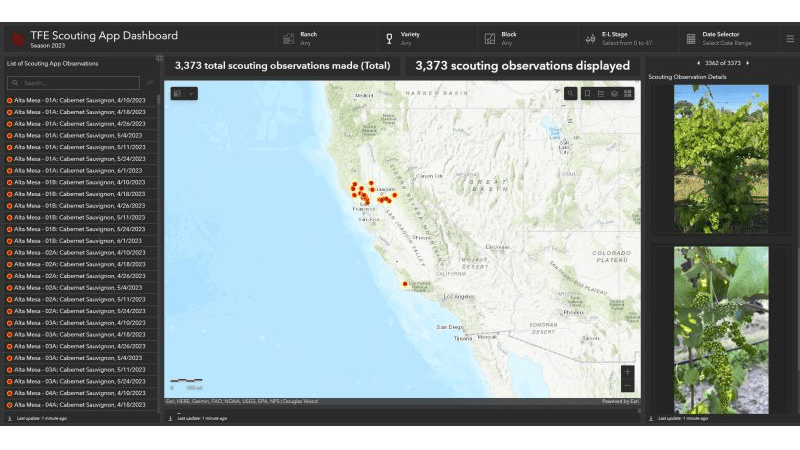Select Alta Mesa - 03A Cabernet Sauvignon 5/4/2023

coord(80,359)
